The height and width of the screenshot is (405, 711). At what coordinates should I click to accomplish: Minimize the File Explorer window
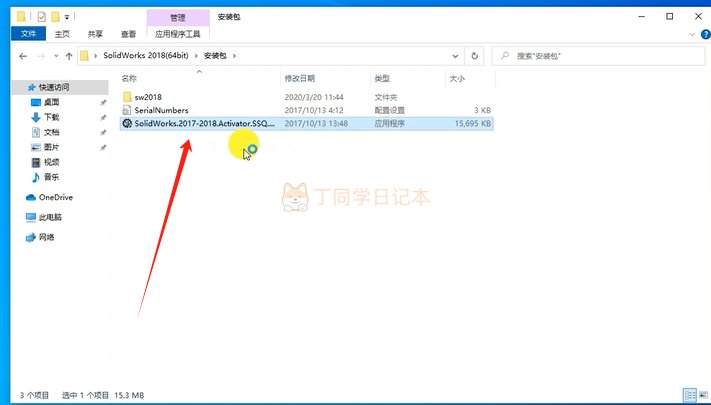[x=642, y=17]
